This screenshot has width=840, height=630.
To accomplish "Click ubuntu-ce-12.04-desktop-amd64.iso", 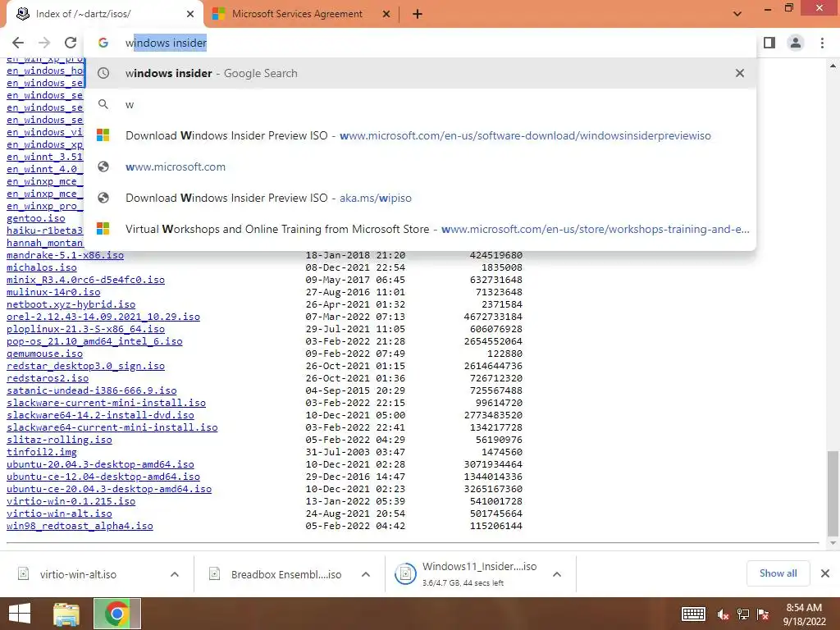I will click(x=103, y=477).
